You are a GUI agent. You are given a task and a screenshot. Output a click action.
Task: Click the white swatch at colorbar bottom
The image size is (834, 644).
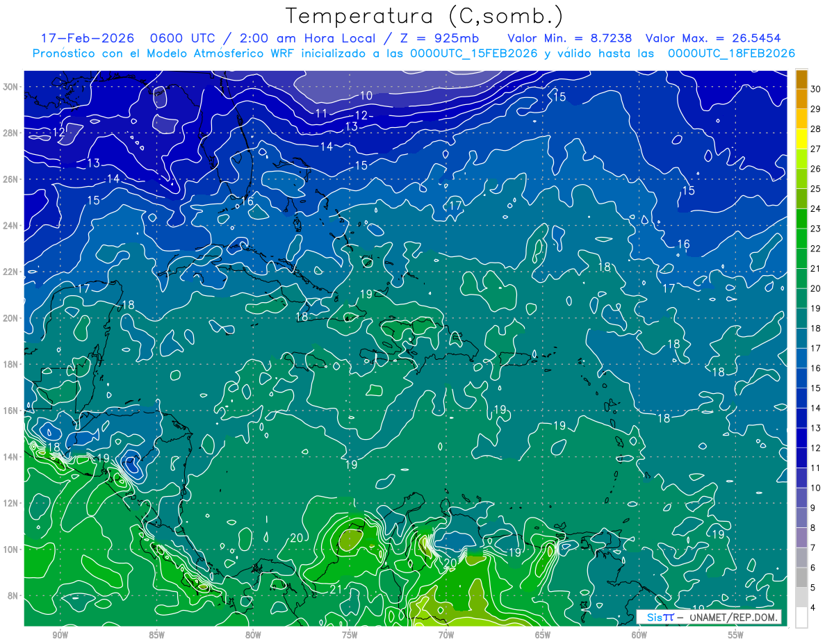[x=801, y=618]
